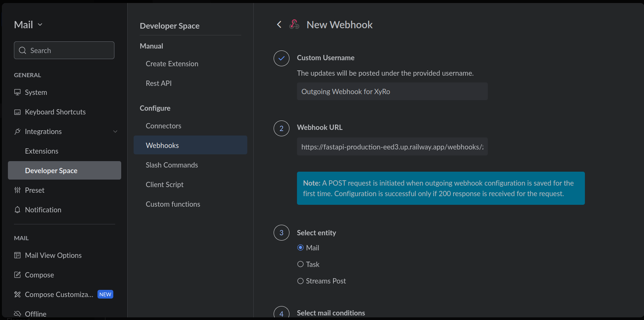Click the webhook logo icon in header
This screenshot has width=644, height=320.
coord(294,24)
